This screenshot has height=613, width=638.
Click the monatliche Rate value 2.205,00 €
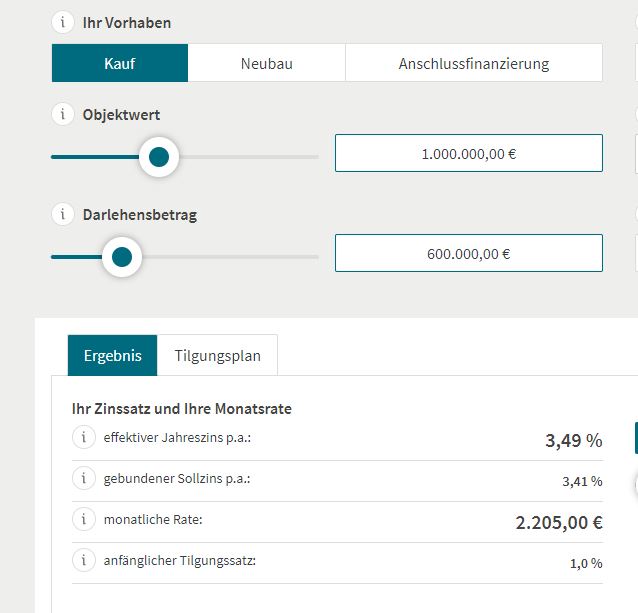click(x=558, y=522)
